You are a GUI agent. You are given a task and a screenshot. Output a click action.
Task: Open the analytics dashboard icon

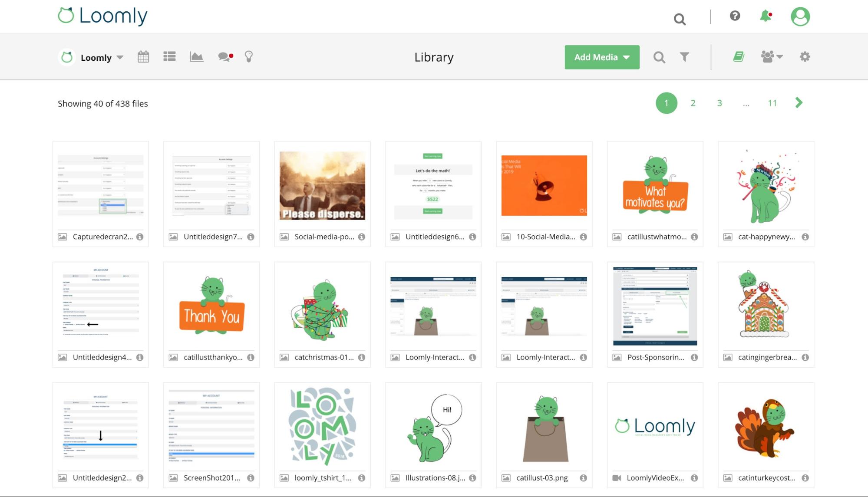point(197,56)
